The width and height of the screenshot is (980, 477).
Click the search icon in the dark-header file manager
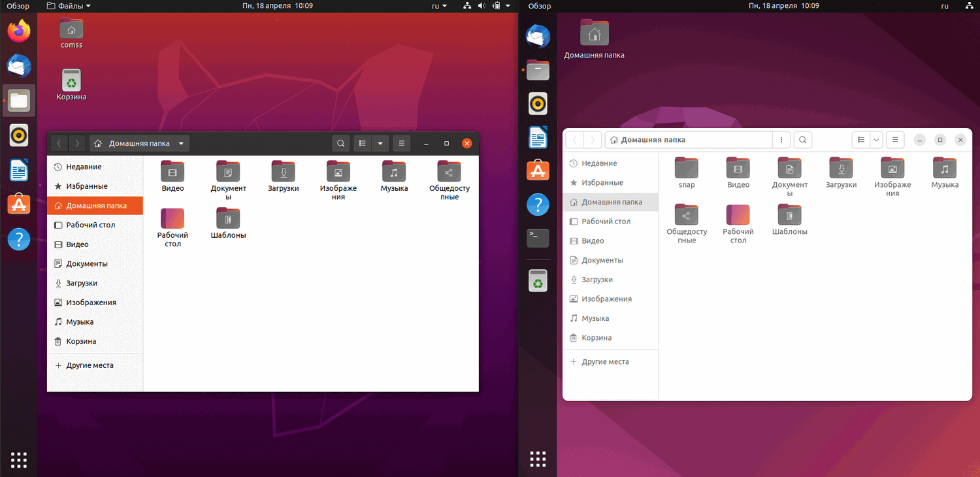pyautogui.click(x=340, y=143)
